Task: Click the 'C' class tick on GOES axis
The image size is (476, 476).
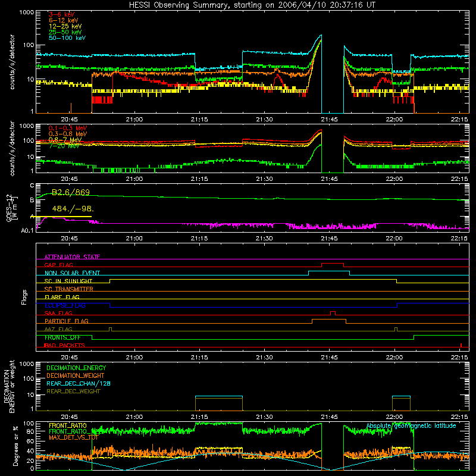Action: [x=32, y=186]
